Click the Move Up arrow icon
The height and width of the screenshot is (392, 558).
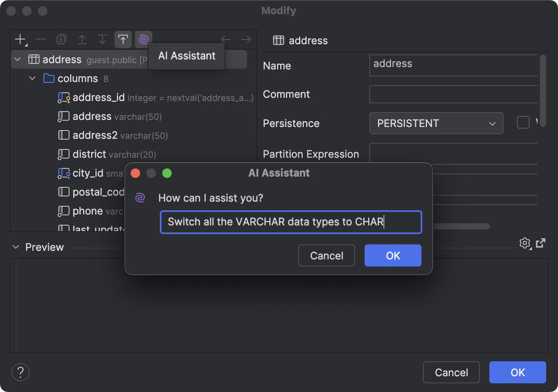[82, 39]
